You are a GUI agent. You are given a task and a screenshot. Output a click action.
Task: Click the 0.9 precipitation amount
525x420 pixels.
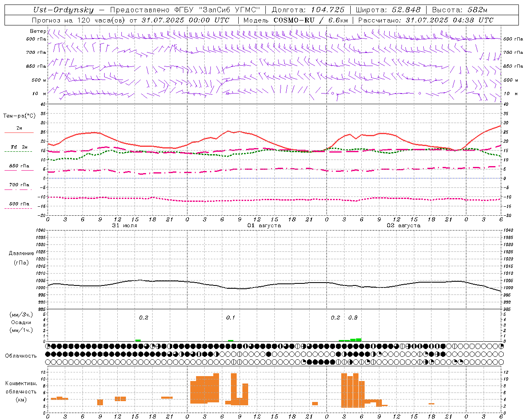(x=353, y=318)
